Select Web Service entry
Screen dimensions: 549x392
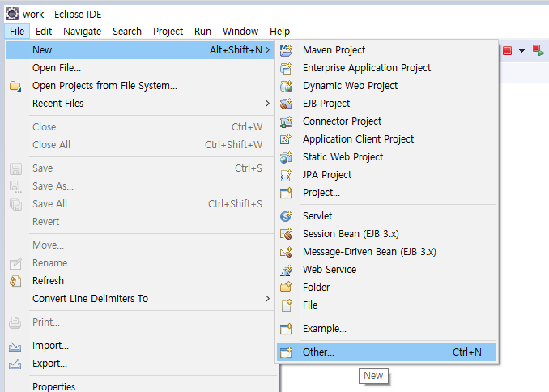pyautogui.click(x=387, y=270)
